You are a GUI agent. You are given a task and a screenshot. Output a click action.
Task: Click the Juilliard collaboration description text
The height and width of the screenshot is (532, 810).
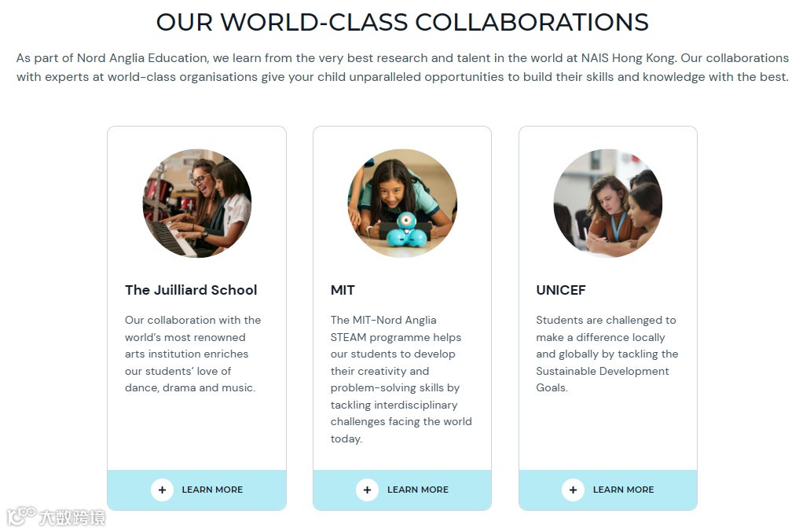pos(192,354)
